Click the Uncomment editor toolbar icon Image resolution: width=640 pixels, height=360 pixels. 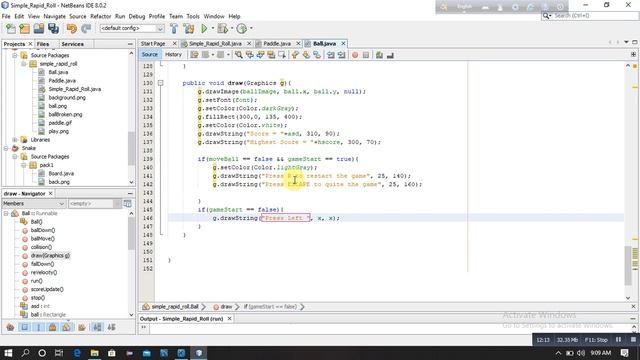coord(390,55)
